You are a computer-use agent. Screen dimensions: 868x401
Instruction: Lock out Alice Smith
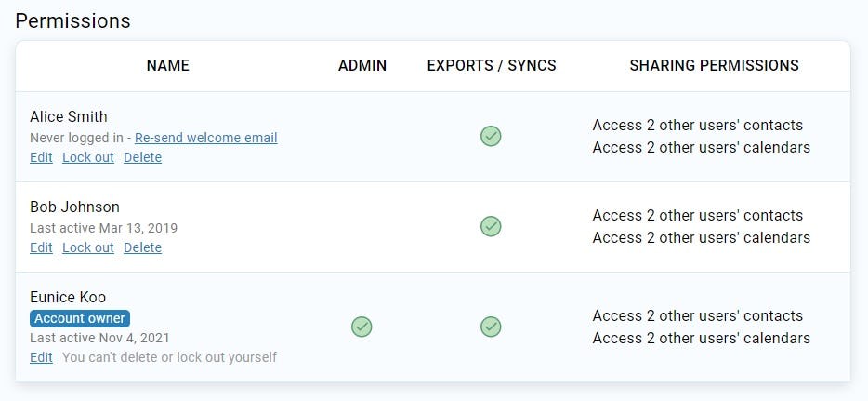[88, 157]
